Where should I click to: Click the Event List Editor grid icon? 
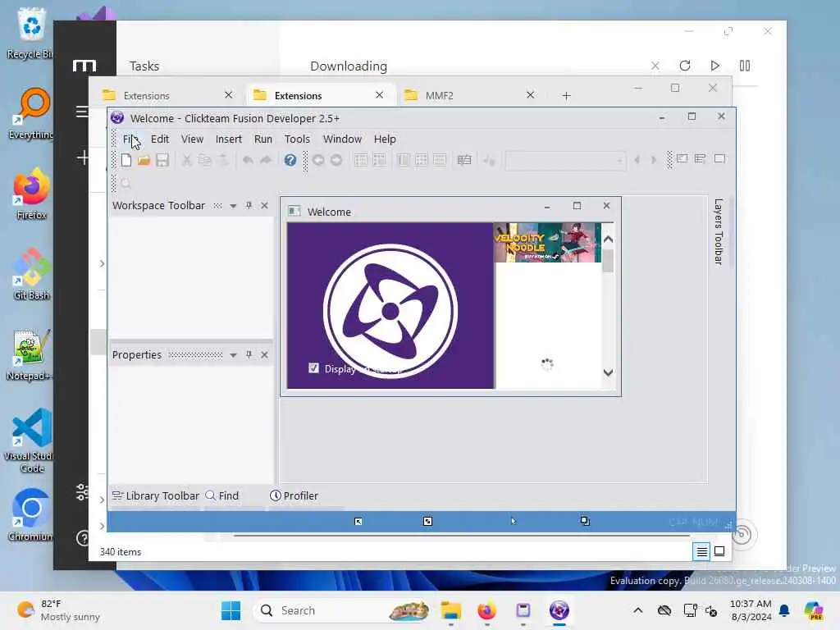coord(422,160)
